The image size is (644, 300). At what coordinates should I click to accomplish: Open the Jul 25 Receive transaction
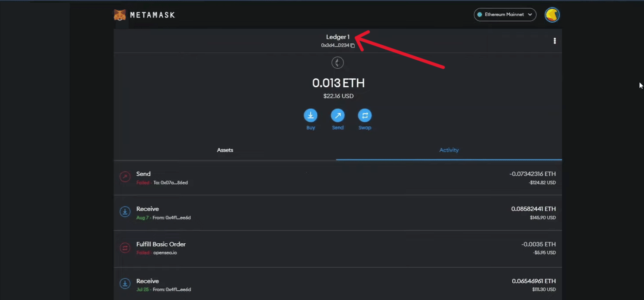click(x=338, y=284)
